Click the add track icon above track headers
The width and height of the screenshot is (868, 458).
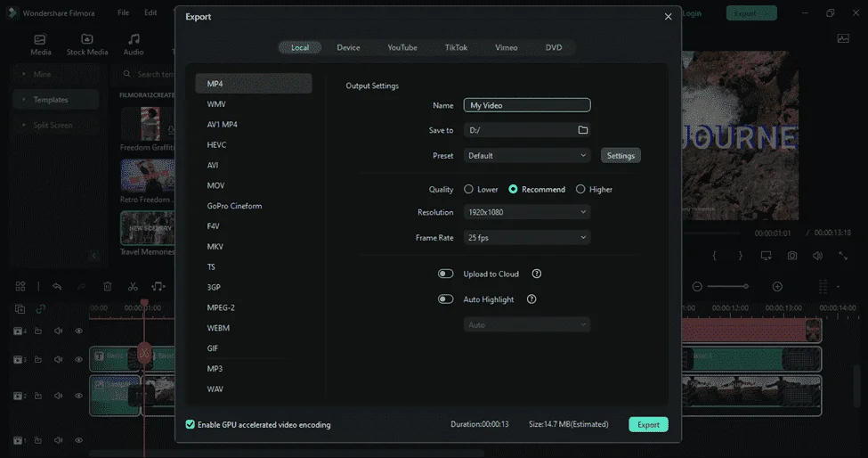[20, 309]
